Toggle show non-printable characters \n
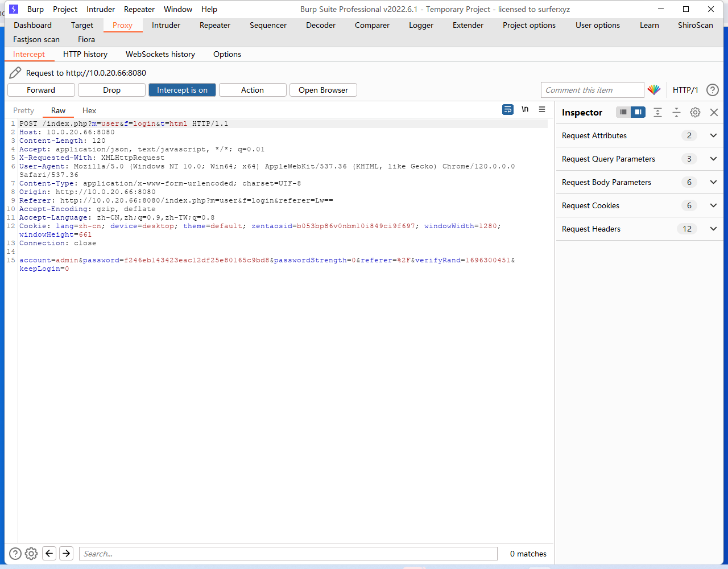The width and height of the screenshot is (728, 569). pyautogui.click(x=525, y=109)
